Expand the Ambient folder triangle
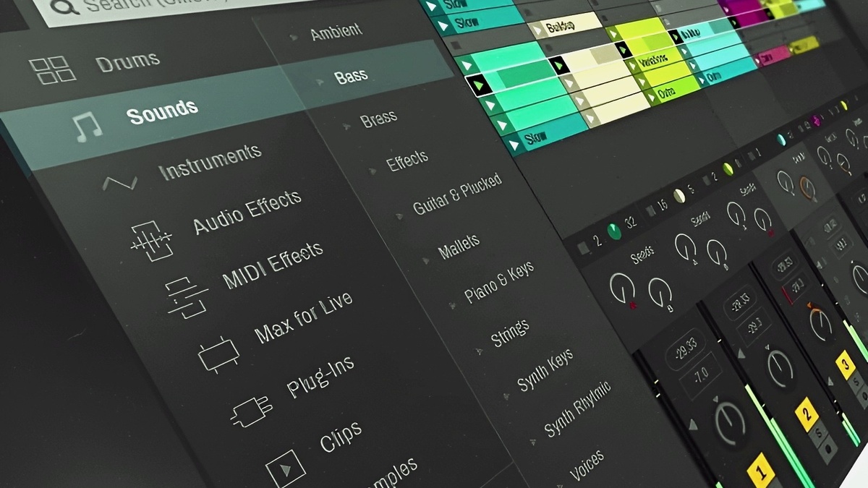The image size is (868, 488). [293, 35]
